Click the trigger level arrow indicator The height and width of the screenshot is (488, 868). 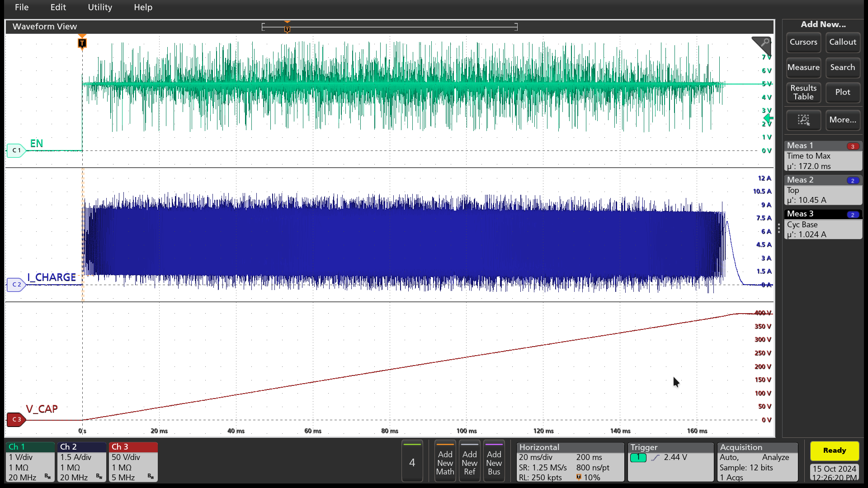point(768,118)
